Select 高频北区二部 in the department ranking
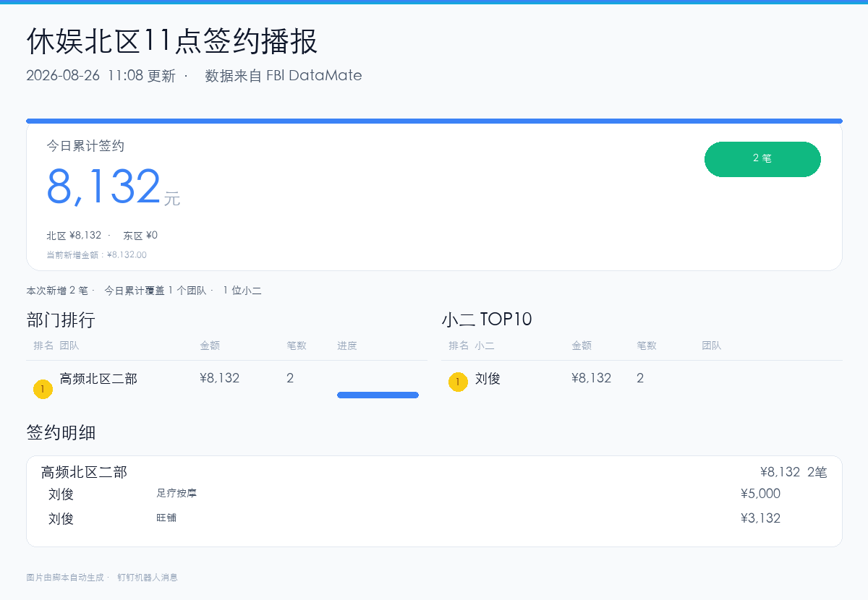This screenshot has width=868, height=600. pyautogui.click(x=98, y=378)
